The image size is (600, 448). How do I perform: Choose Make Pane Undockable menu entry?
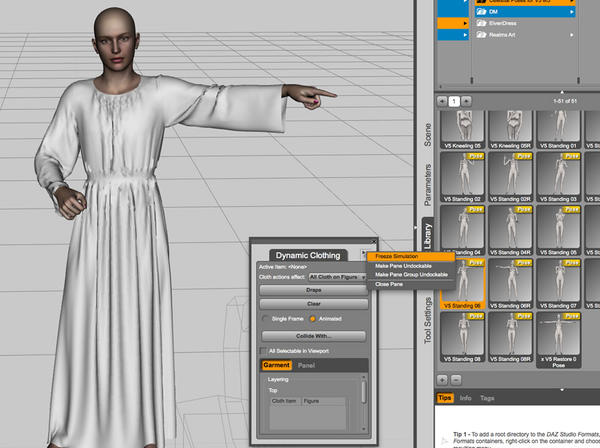(x=411, y=266)
